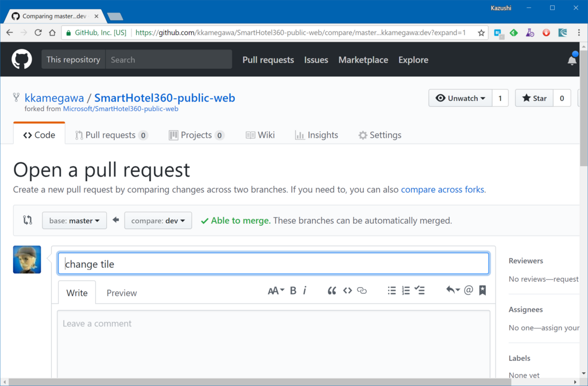Switch to the Preview tab

coord(122,293)
